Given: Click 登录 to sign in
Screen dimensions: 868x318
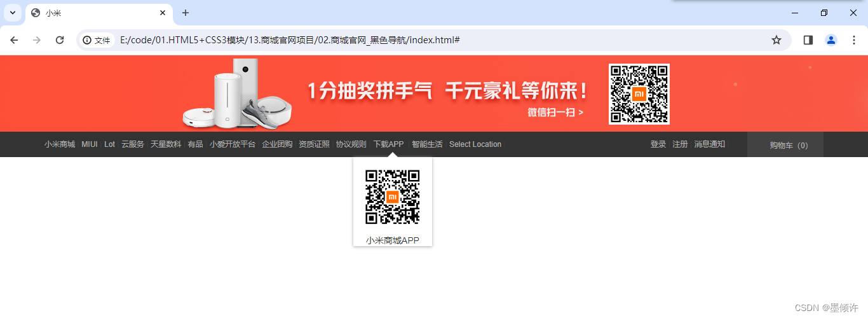Looking at the screenshot, I should click(x=658, y=144).
